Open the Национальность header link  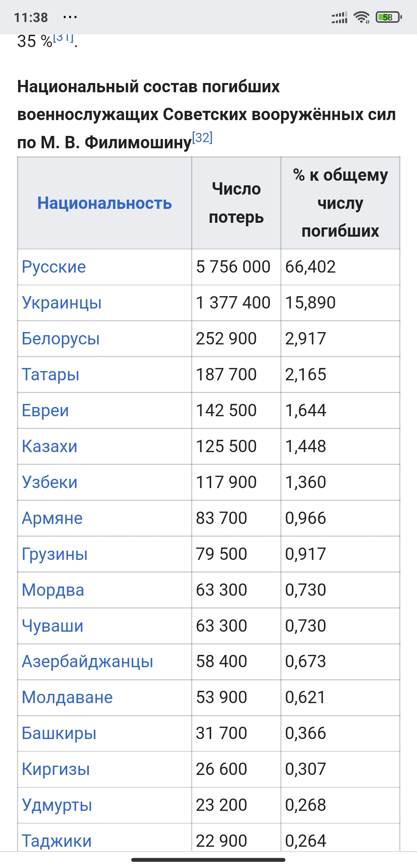click(x=104, y=203)
